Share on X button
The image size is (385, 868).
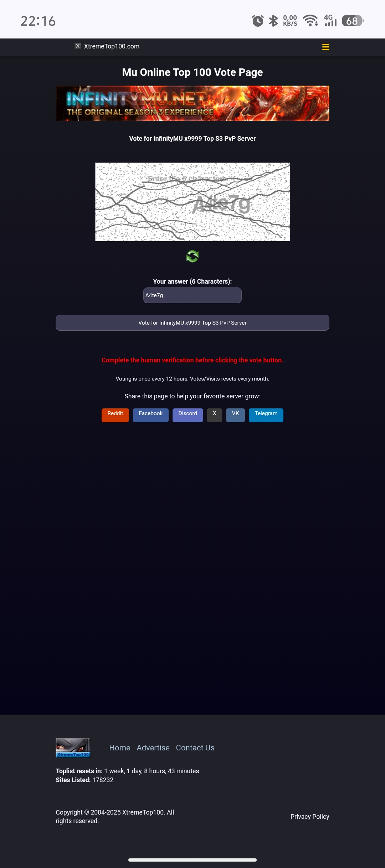click(215, 415)
